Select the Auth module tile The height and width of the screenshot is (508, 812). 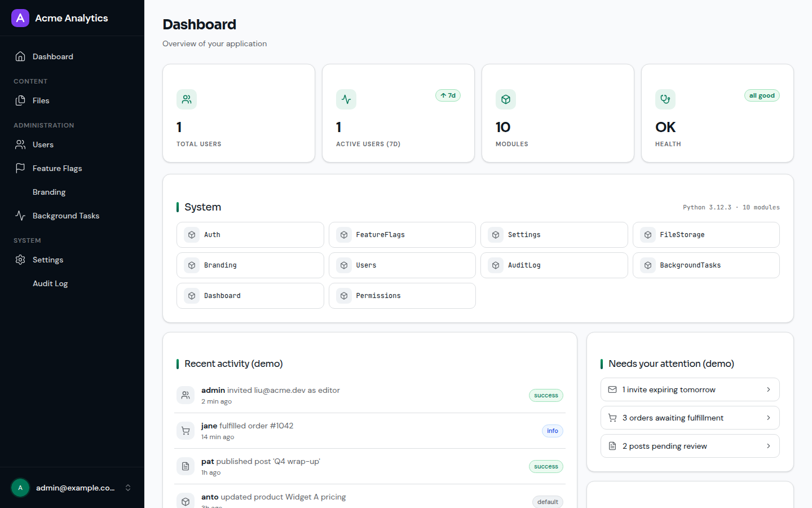pyautogui.click(x=250, y=235)
